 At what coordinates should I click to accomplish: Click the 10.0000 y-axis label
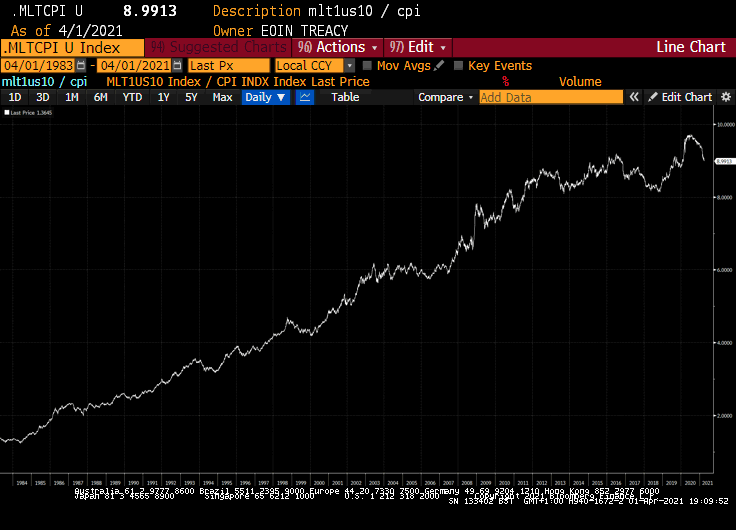click(x=726, y=124)
